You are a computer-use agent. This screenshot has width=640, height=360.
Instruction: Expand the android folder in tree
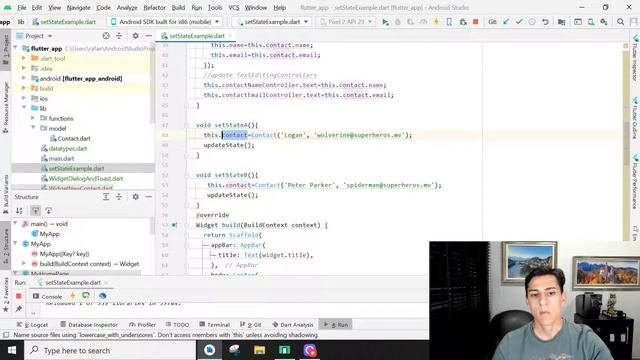[x=24, y=78]
